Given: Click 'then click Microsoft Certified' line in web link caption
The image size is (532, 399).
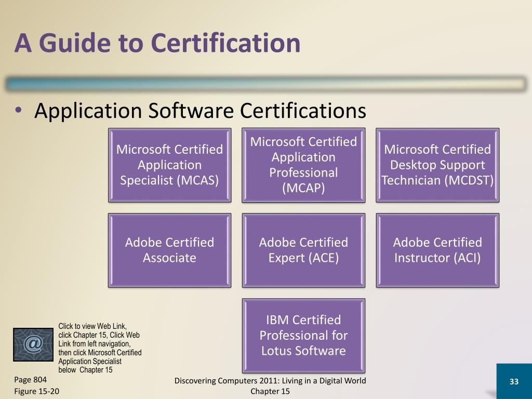Looking at the screenshot, I should [100, 353].
